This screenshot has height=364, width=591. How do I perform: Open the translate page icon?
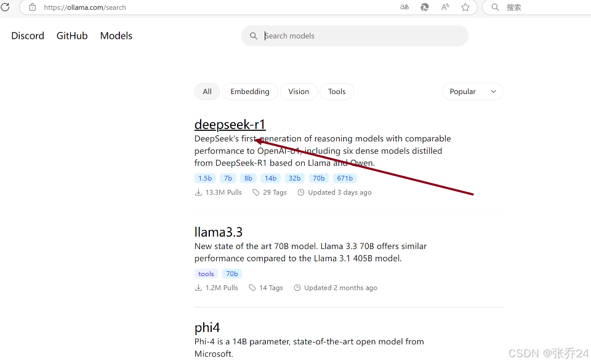pyautogui.click(x=404, y=7)
